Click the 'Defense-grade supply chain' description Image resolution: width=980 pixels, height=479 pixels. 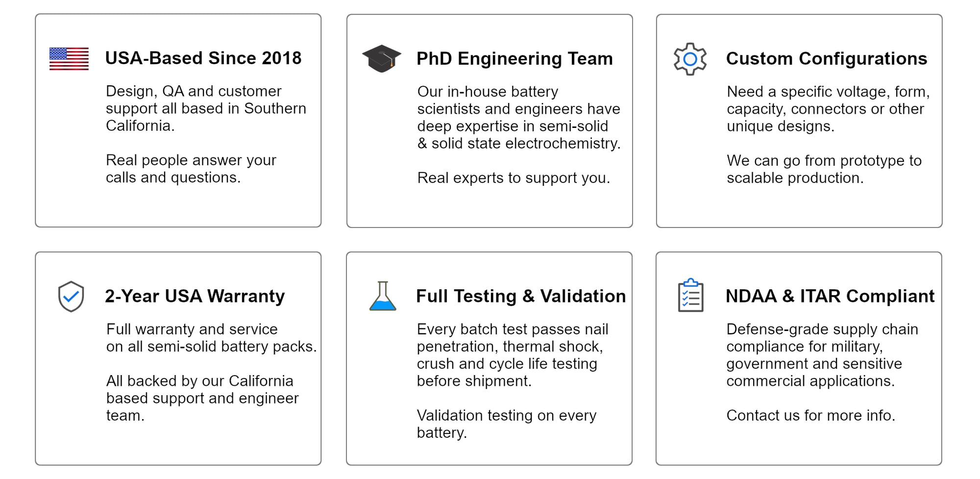822,355
